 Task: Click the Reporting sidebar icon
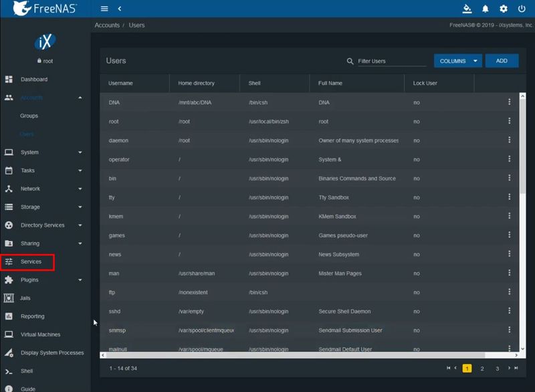[8, 316]
